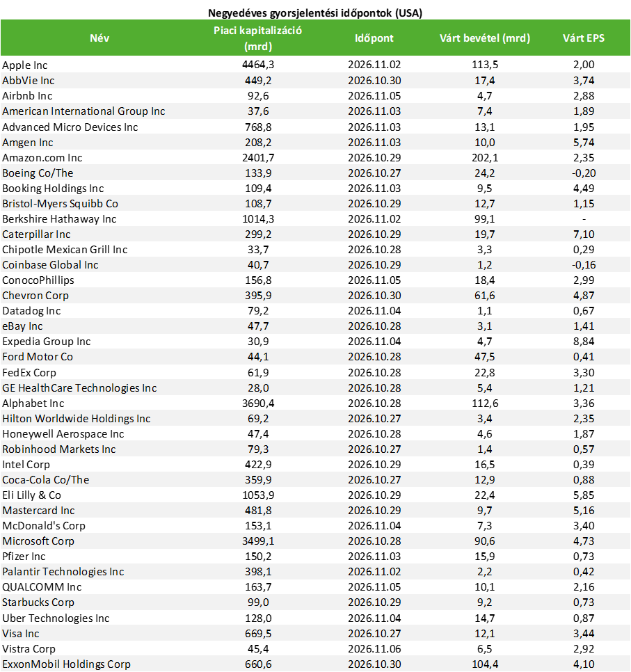Select 'GE HealthCare Technologies Inc' name
Image resolution: width=631 pixels, height=672 pixels.
click(79, 388)
